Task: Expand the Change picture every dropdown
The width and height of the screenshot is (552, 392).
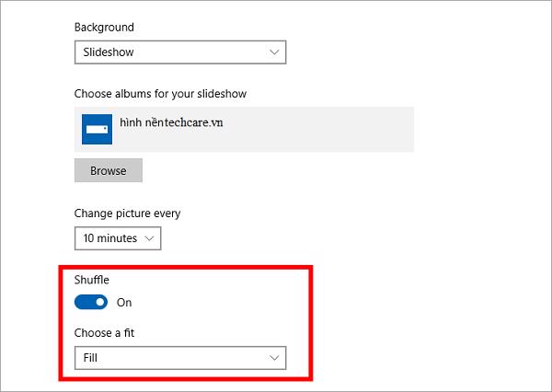Action: (118, 238)
